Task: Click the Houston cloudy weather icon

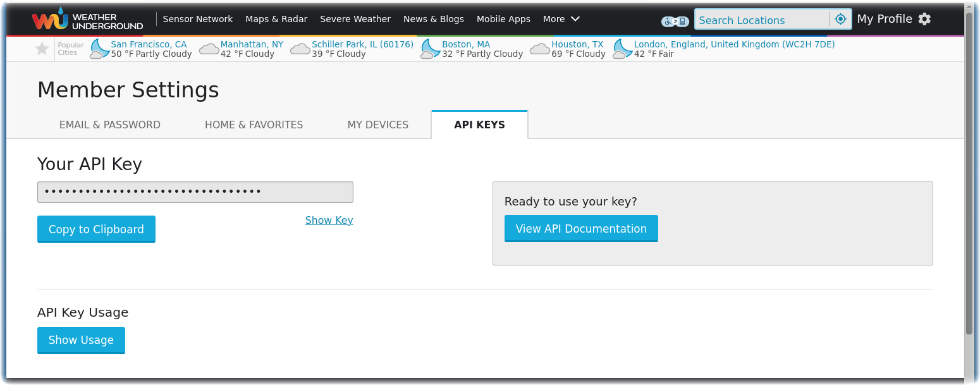Action: (x=539, y=48)
